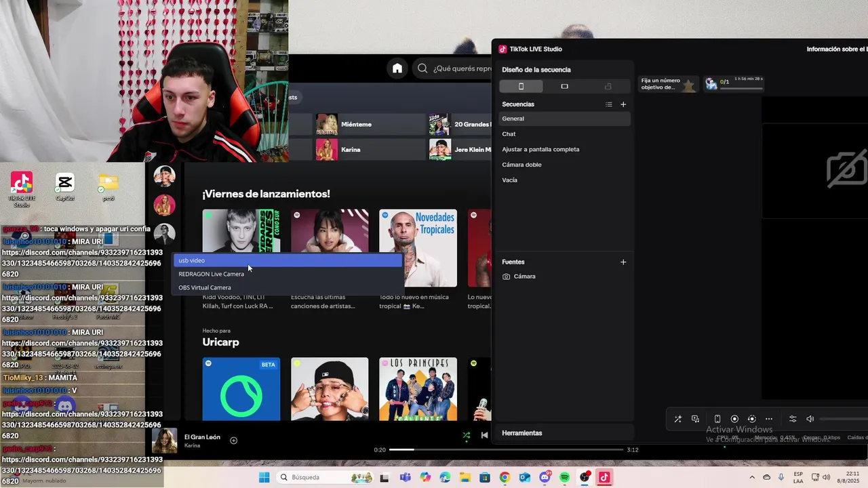
Task: Add a new source in Fuentes
Action: [623, 262]
